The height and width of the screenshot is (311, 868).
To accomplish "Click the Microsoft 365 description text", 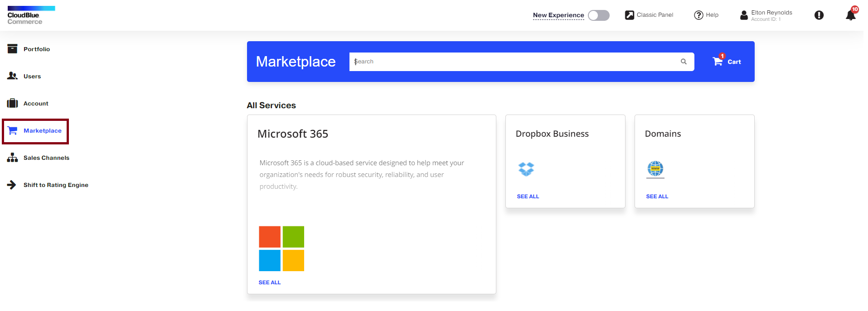I will click(362, 175).
